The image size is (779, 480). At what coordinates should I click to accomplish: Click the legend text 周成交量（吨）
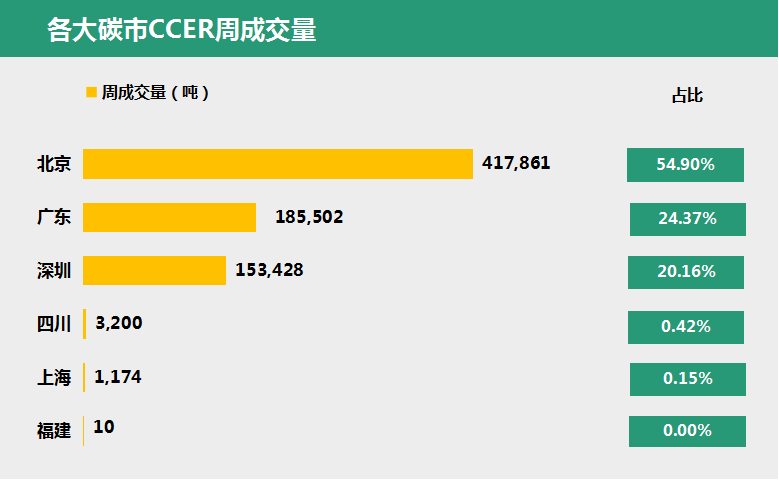point(155,92)
